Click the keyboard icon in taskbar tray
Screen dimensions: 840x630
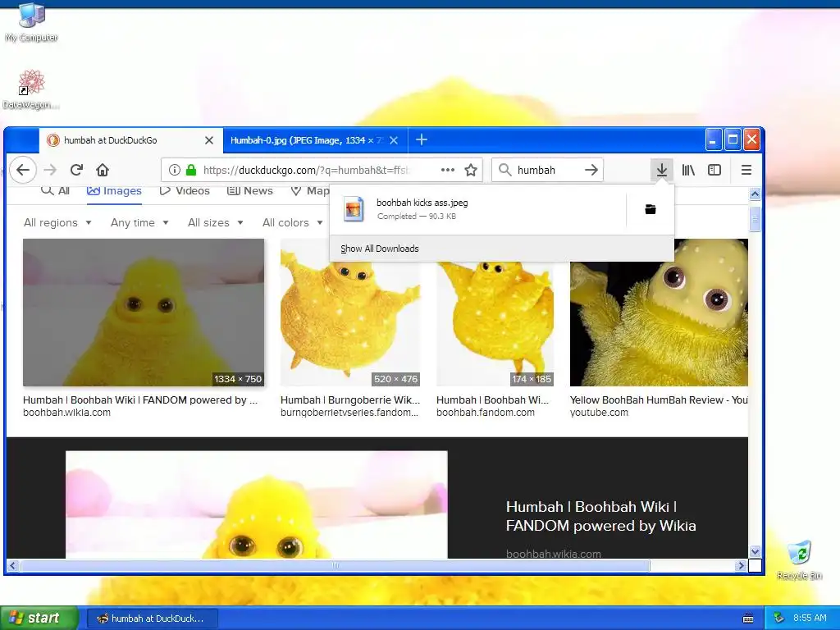point(748,619)
